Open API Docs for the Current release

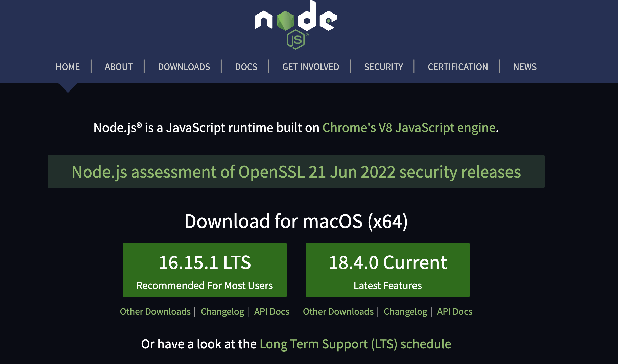tap(454, 311)
